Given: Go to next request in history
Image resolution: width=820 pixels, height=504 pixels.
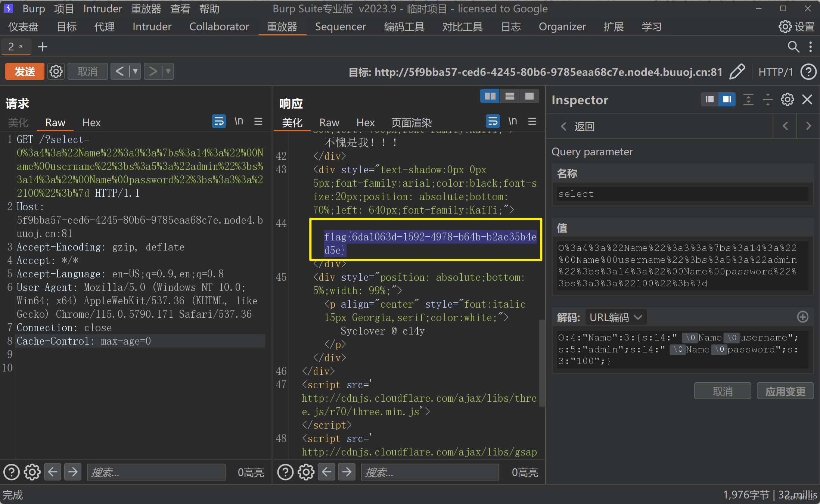Looking at the screenshot, I should click(x=153, y=71).
